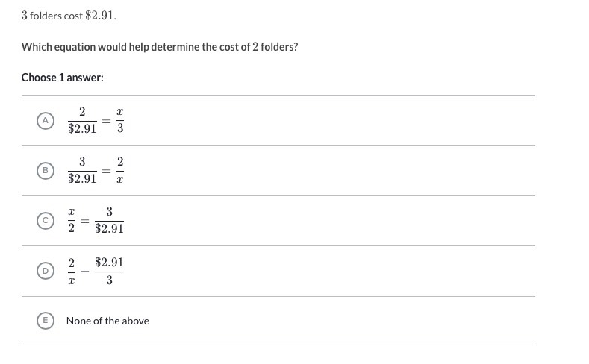589x364 pixels.
Task: Select answer choice E radio button
Action: pyautogui.click(x=46, y=321)
